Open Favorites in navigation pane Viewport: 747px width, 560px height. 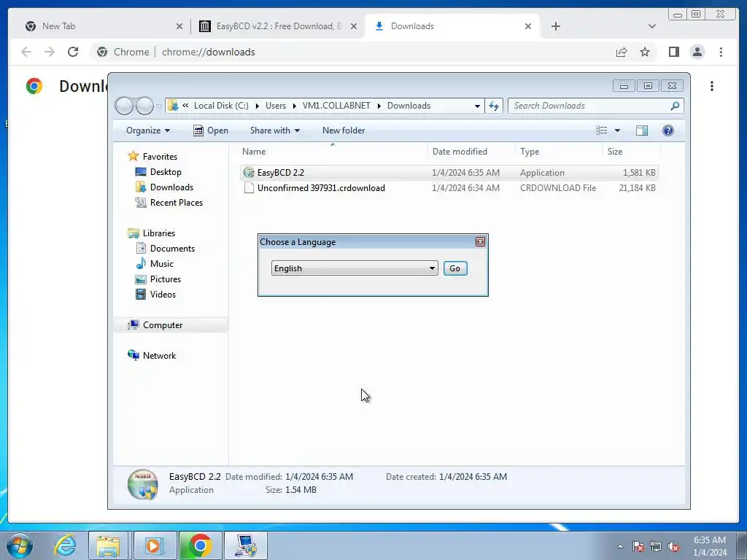(160, 157)
